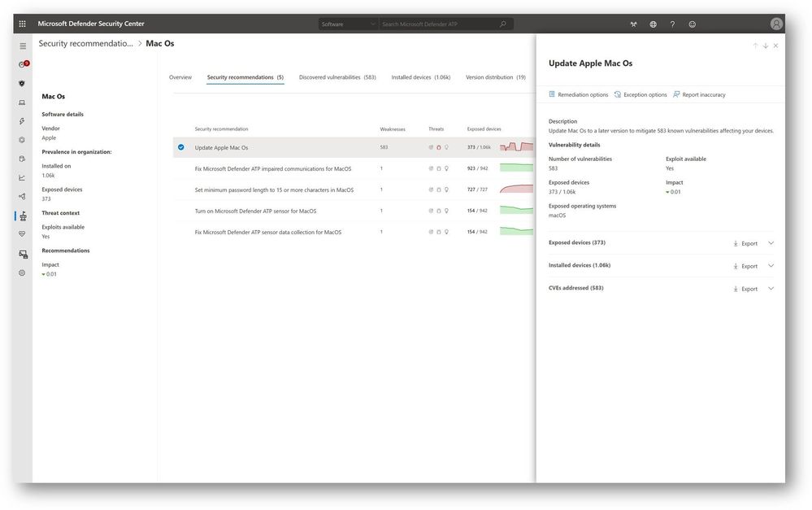This screenshot has height=510, width=812.
Task: Select Fix Microsoft Defender ATP impaired communications row
Action: point(354,168)
